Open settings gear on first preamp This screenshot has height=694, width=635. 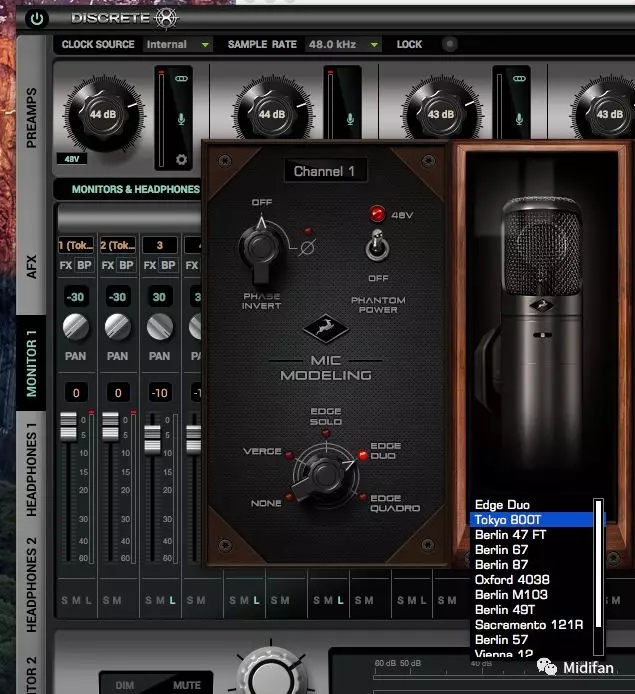pos(181,159)
